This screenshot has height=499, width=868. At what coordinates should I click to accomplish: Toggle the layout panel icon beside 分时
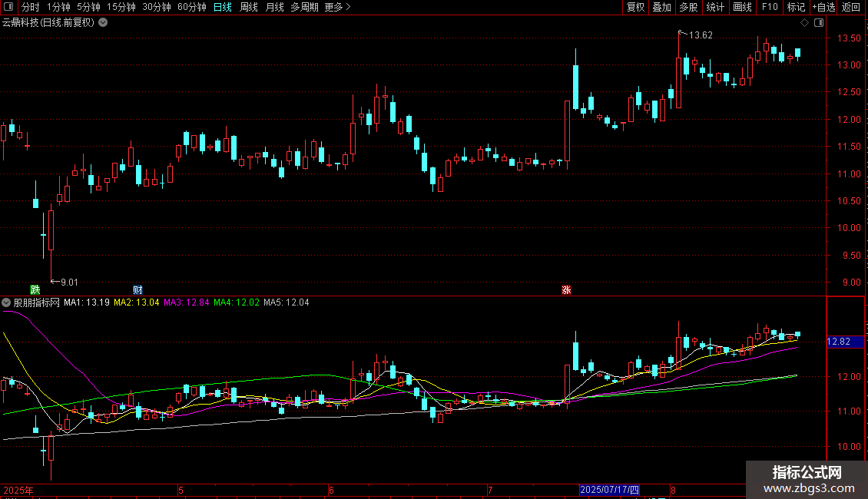pos(8,7)
